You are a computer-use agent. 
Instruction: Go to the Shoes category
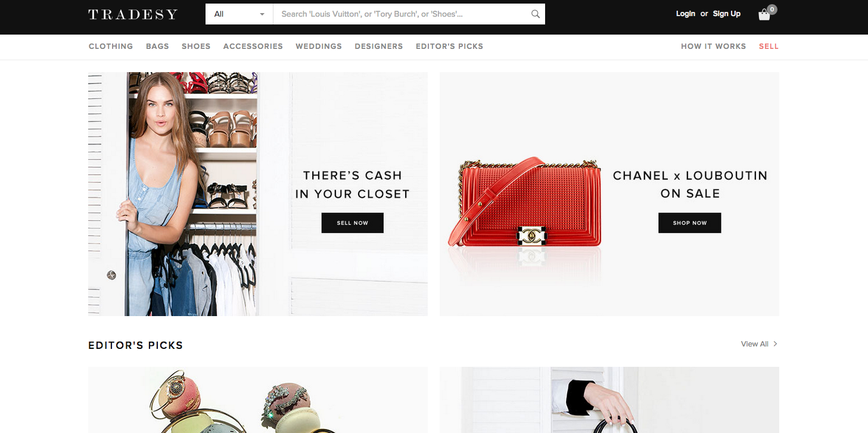coord(196,47)
